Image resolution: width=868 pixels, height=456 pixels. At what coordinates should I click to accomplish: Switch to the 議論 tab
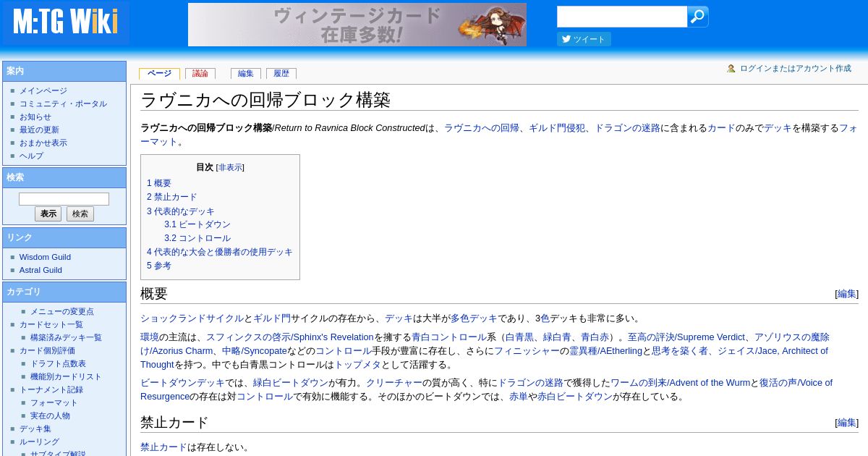point(200,74)
